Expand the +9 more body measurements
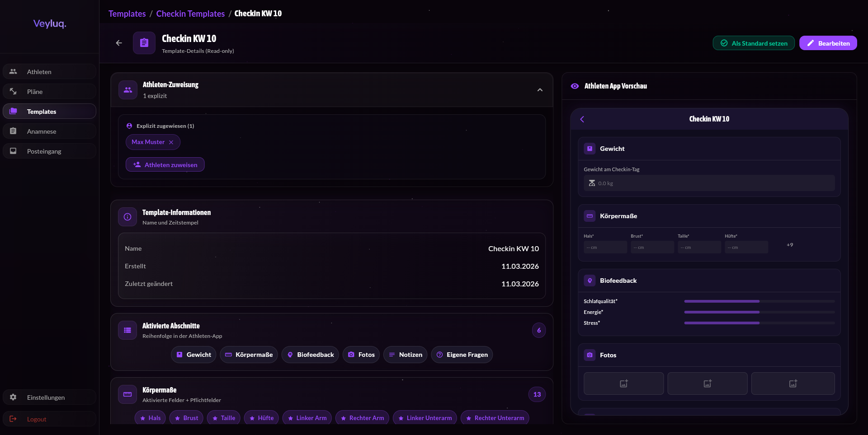868x435 pixels. [790, 245]
